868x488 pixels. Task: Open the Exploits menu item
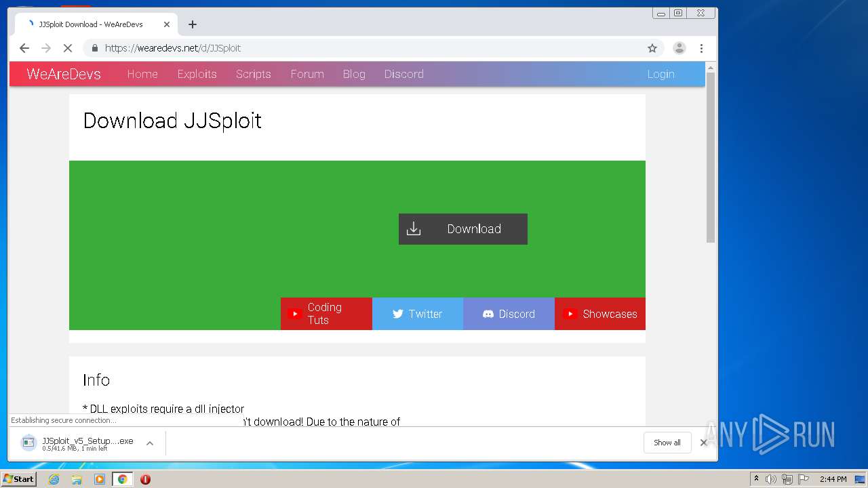point(197,74)
